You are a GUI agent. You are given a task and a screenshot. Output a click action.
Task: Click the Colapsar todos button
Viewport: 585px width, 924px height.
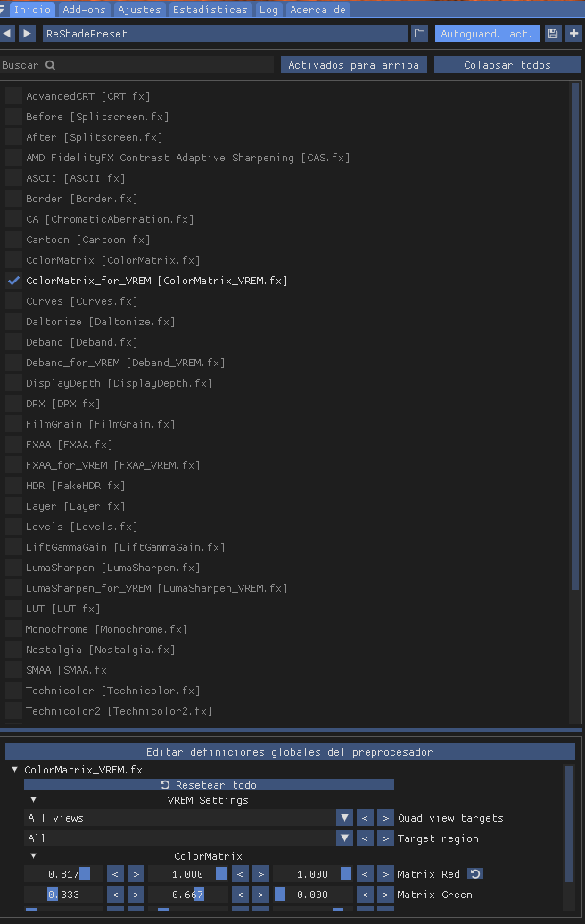tap(507, 65)
